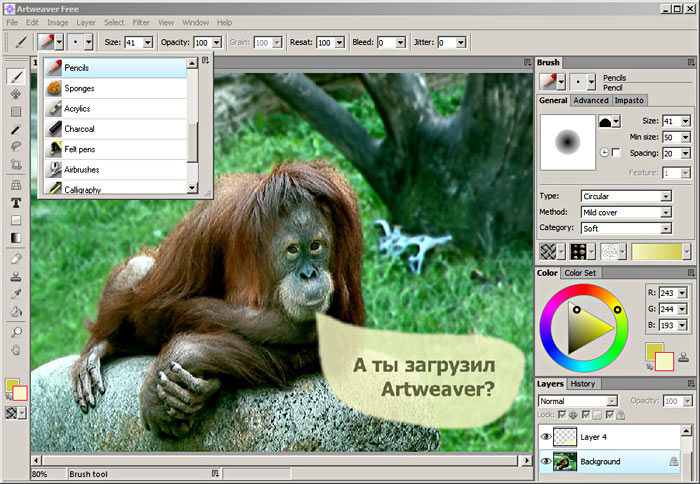
Task: Select the Stamp tool in the toolbox
Action: coord(16,276)
